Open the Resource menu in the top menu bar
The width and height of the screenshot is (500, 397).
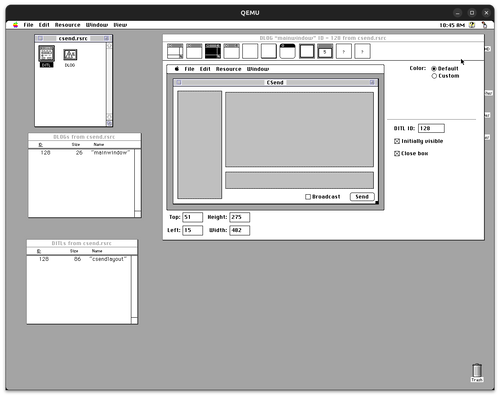(x=68, y=25)
